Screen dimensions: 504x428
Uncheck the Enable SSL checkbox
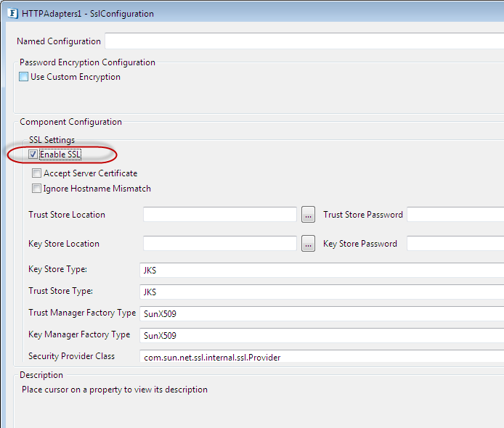33,155
